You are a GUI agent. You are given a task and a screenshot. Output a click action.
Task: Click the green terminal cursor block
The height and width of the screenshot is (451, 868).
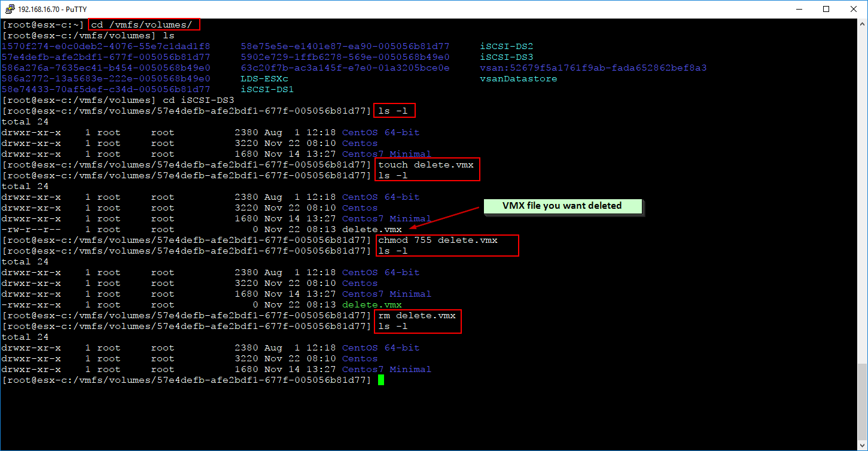point(380,380)
